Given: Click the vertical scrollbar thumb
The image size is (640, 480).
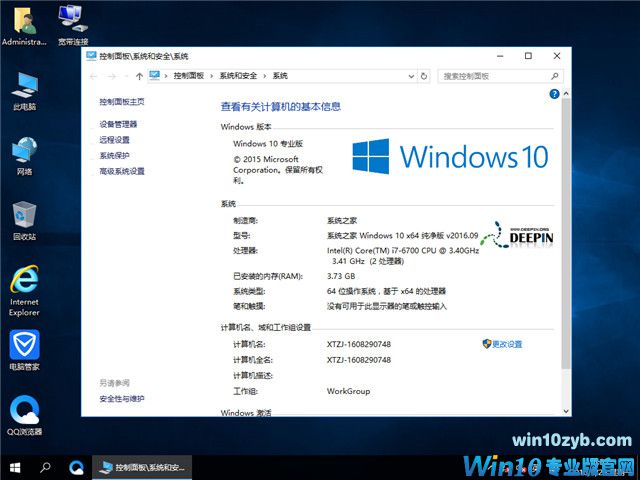Looking at the screenshot, I should tap(566, 233).
